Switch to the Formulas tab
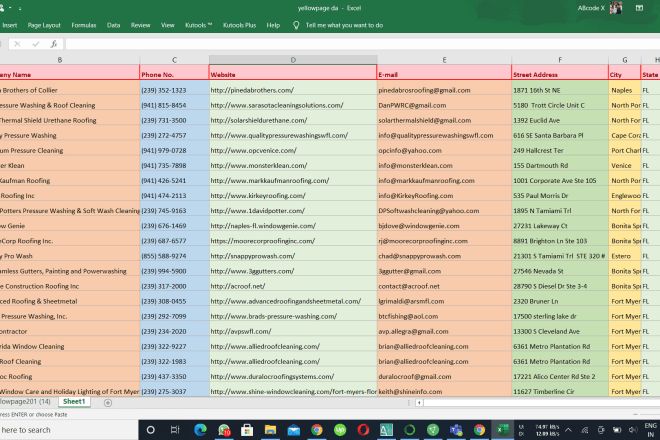This screenshot has height=440, width=660. (x=84, y=25)
